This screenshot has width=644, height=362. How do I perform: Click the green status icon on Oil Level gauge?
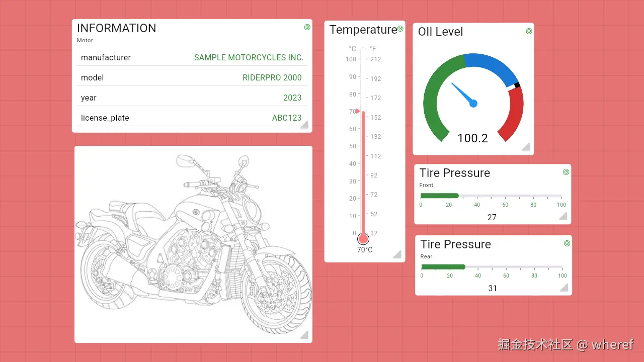(x=528, y=31)
